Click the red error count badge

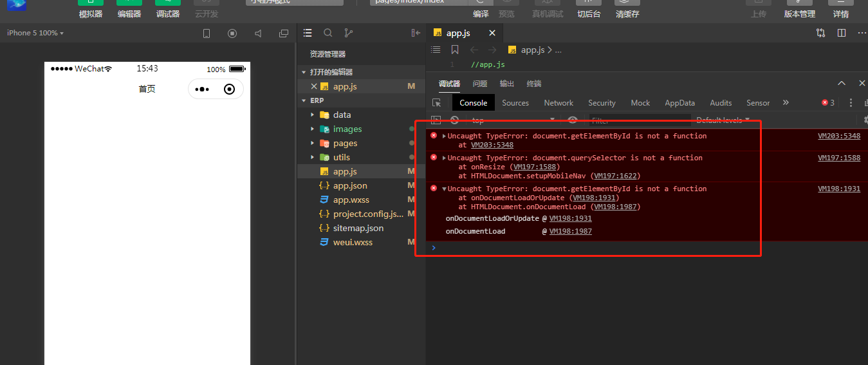[828, 102]
